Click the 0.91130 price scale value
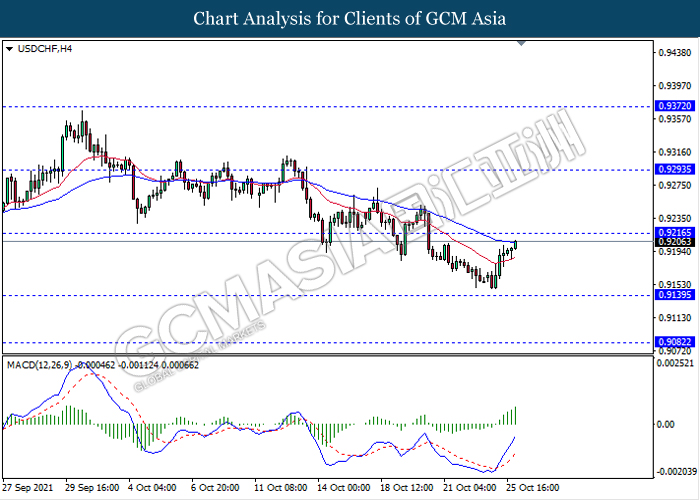The image size is (700, 500). [675, 318]
